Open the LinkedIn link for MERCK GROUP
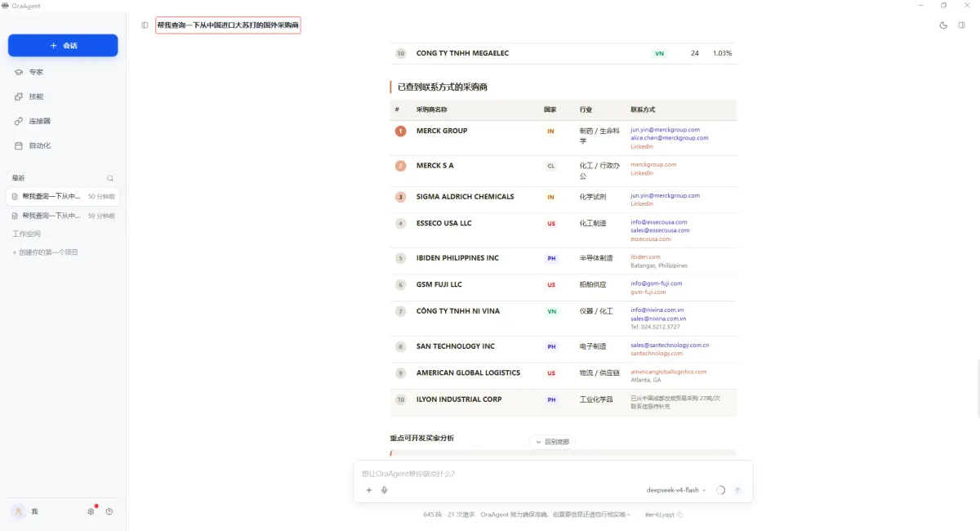Viewport: 980px width, 531px height. coord(642,147)
